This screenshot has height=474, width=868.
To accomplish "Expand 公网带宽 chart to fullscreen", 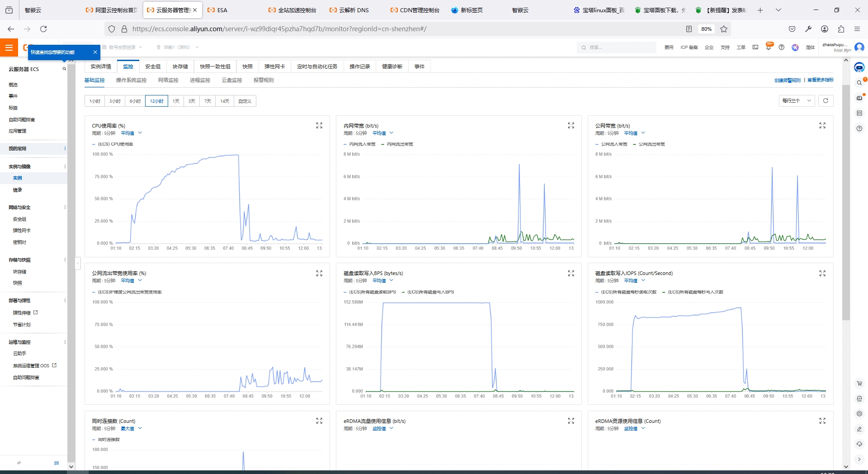I will coord(822,126).
